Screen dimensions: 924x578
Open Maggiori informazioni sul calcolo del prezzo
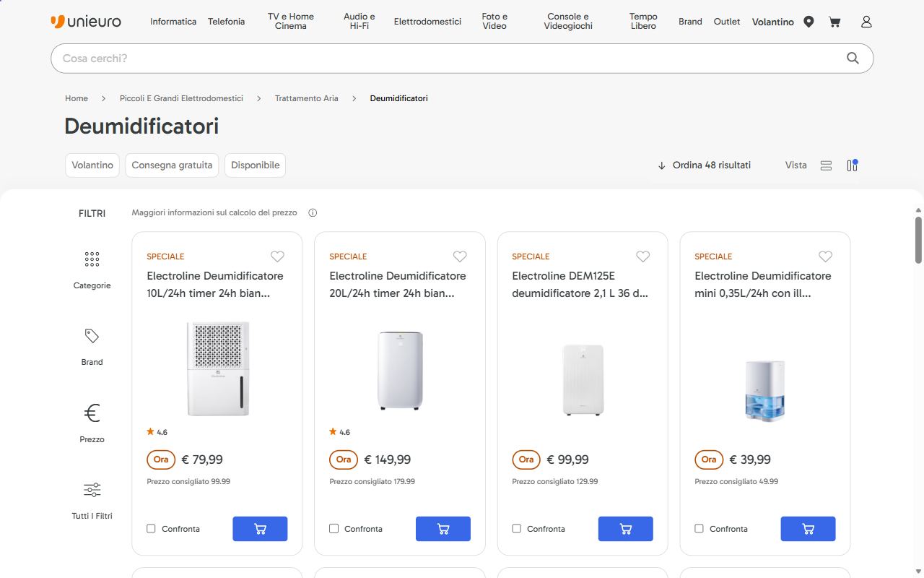click(214, 213)
